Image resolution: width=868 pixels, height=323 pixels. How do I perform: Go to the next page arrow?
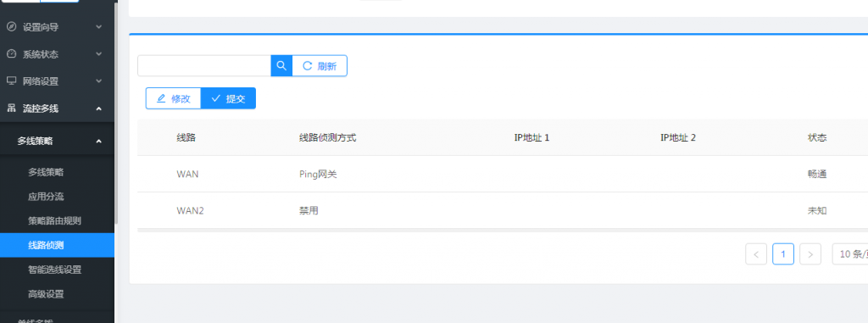810,254
